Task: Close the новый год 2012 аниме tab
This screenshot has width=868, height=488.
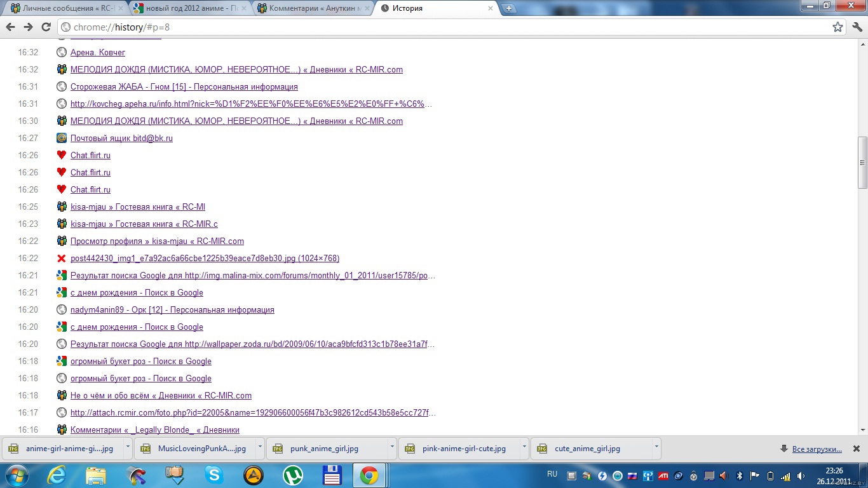Action: (x=243, y=8)
